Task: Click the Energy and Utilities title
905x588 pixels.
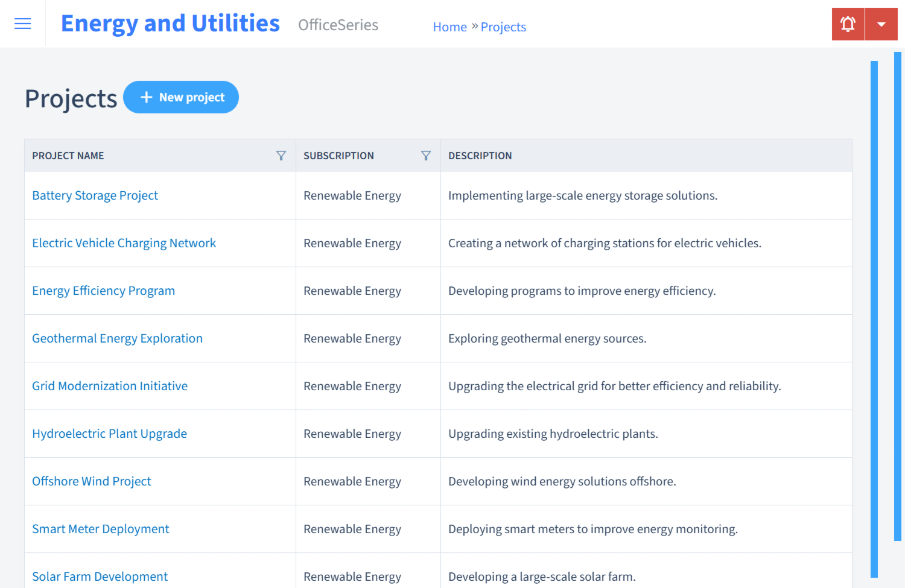Action: [170, 23]
